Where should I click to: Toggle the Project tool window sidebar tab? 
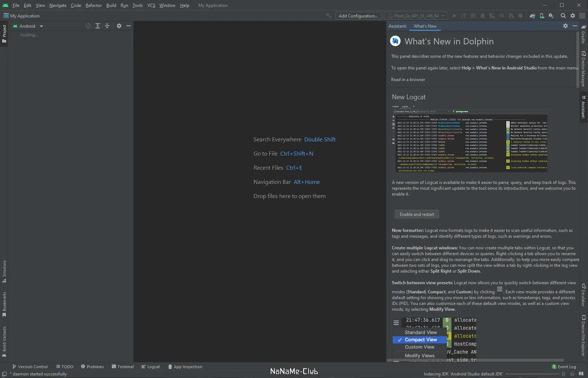[4, 33]
